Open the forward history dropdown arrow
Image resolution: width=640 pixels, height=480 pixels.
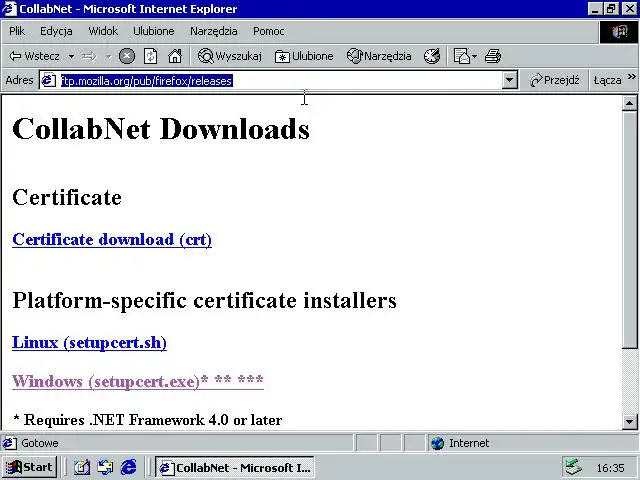pos(108,56)
